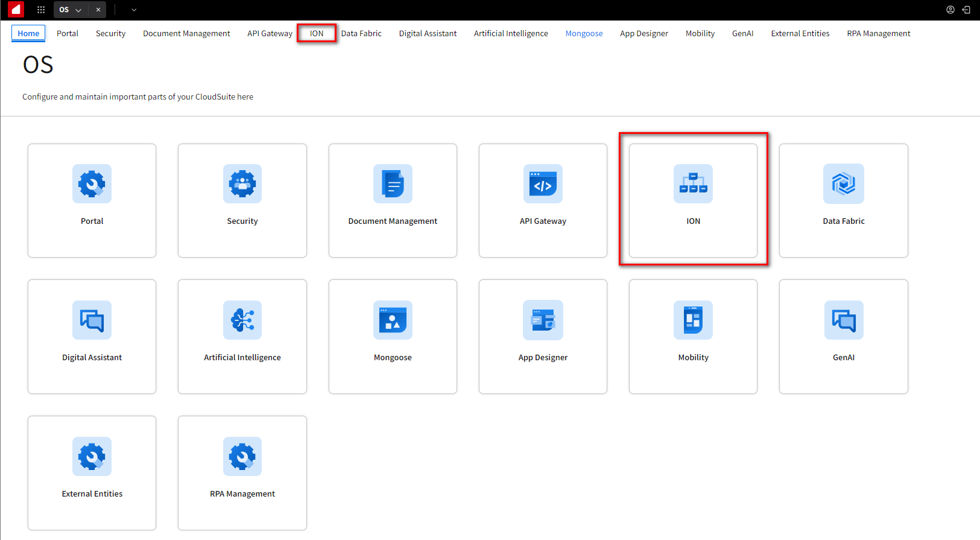Open the Mongoose tile icon
Screen dimensions: 980x540
click(x=393, y=320)
